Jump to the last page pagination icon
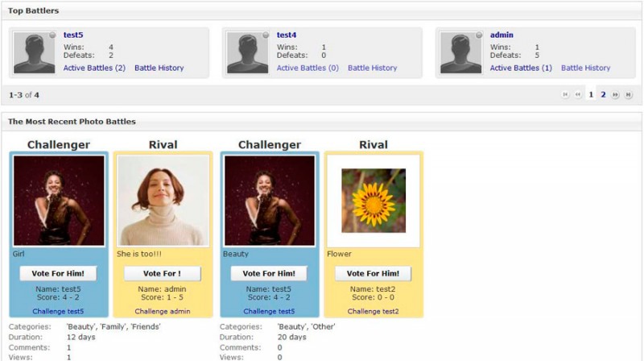The image size is (644, 361). click(628, 94)
